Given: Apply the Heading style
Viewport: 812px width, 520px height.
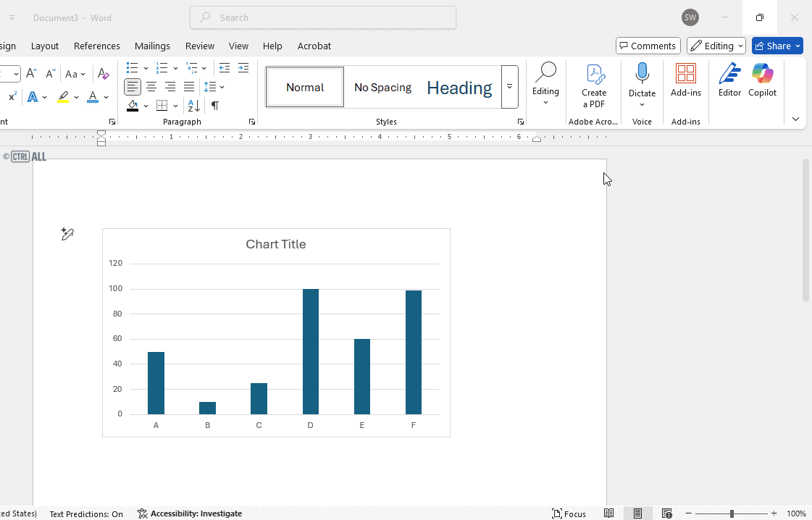Looking at the screenshot, I should pyautogui.click(x=459, y=87).
